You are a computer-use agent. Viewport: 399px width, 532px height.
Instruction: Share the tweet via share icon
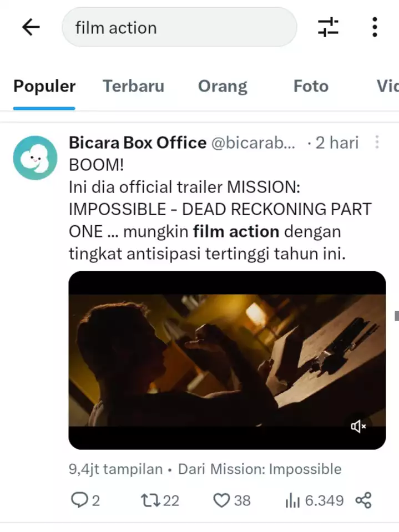pos(363,500)
